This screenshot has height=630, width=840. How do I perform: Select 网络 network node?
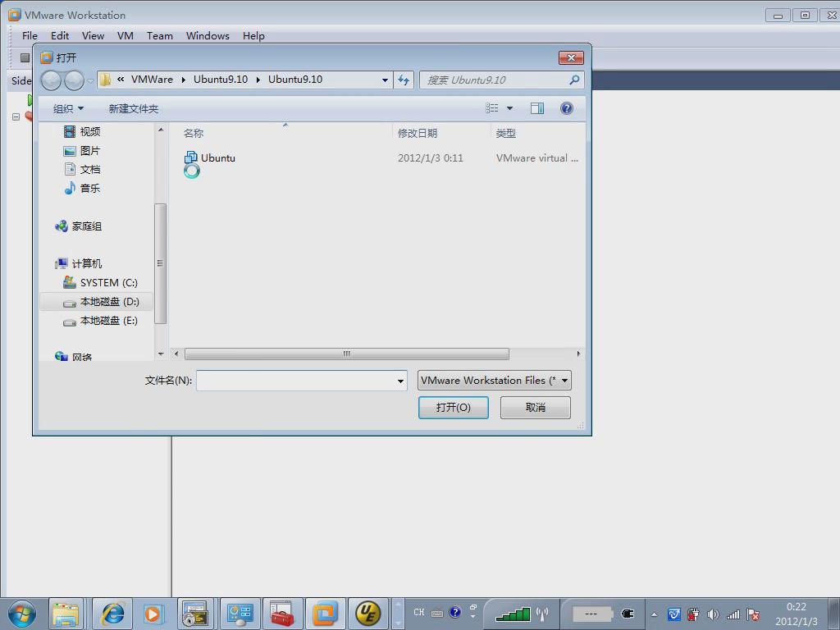(74, 356)
